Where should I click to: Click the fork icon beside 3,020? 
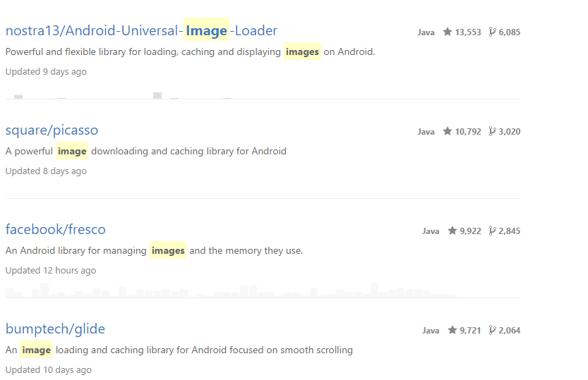[x=492, y=131]
